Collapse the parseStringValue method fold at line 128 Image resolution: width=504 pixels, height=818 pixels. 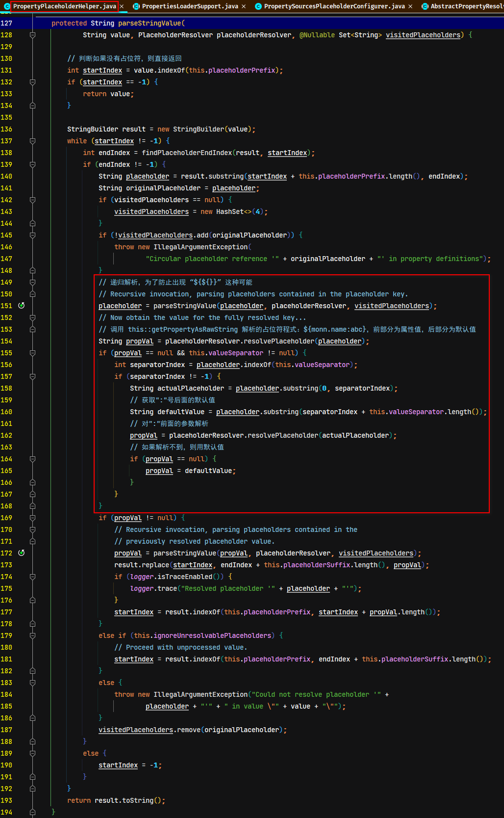(32, 35)
